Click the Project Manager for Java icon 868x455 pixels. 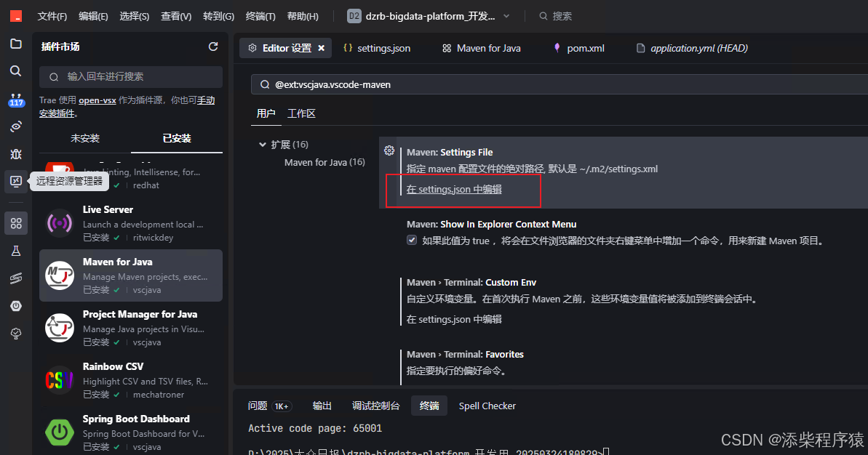pos(59,328)
